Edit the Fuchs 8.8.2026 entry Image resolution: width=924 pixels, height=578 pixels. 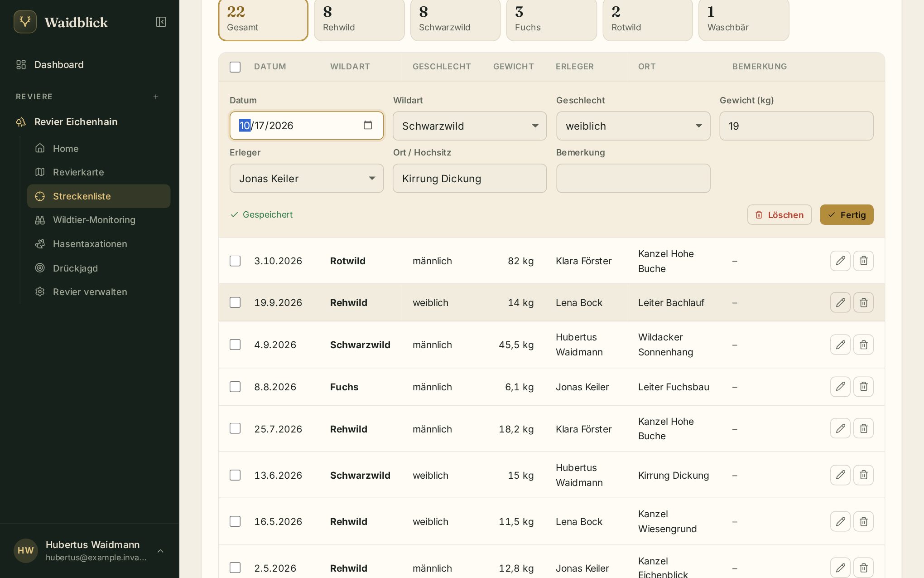pos(840,387)
